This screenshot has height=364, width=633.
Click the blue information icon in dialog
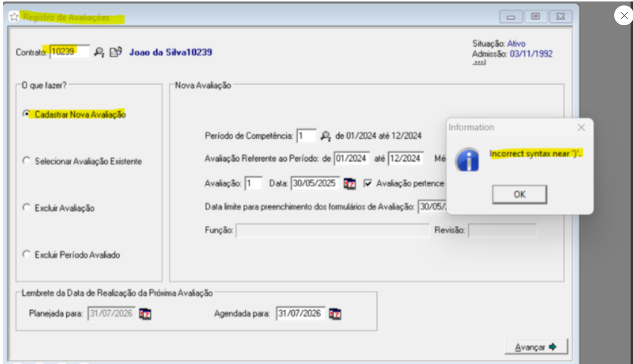coord(467,160)
